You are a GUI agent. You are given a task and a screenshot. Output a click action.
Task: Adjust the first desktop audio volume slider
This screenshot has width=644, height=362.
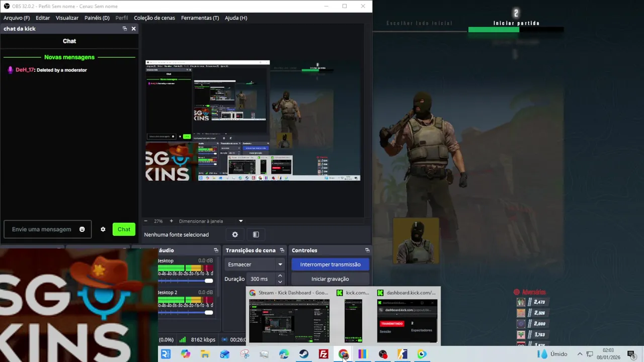coord(186,281)
